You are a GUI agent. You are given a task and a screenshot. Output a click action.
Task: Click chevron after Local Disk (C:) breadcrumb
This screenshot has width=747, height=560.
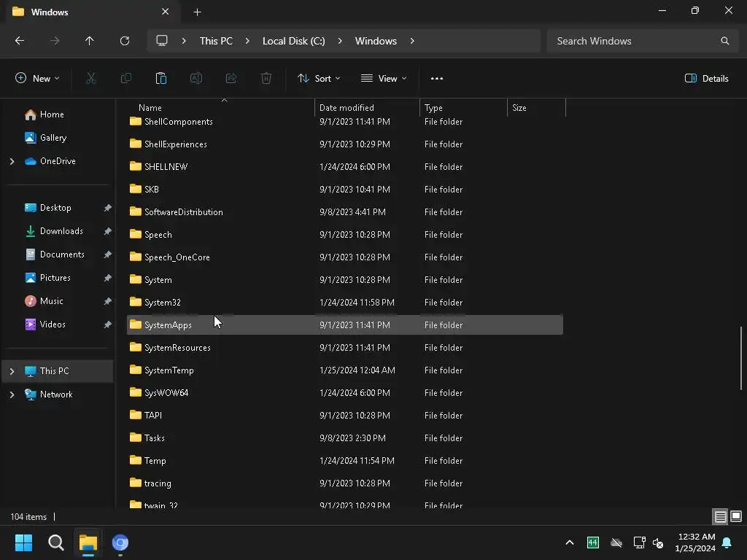click(340, 41)
